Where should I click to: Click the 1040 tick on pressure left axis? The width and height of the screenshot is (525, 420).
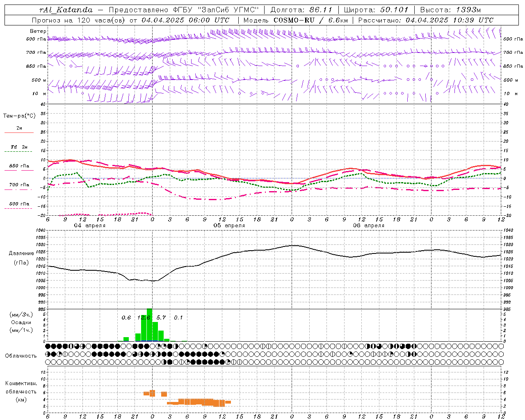[x=40, y=231]
